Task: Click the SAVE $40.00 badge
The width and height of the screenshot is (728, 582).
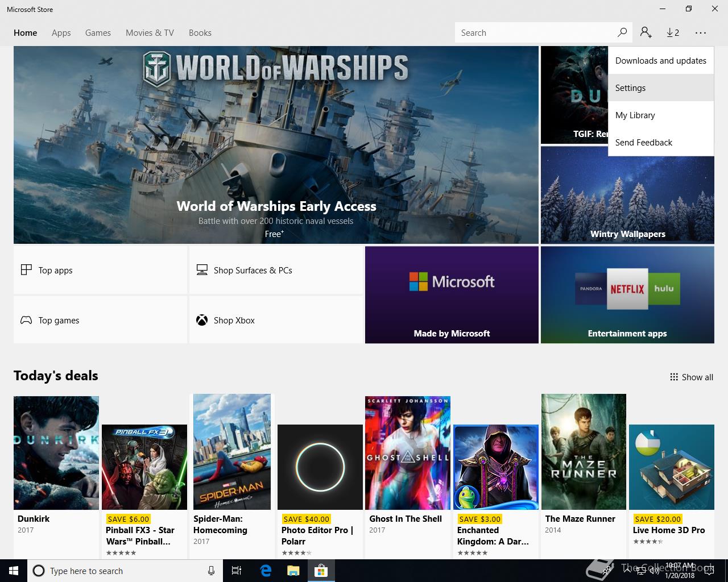Action: pyautogui.click(x=306, y=519)
